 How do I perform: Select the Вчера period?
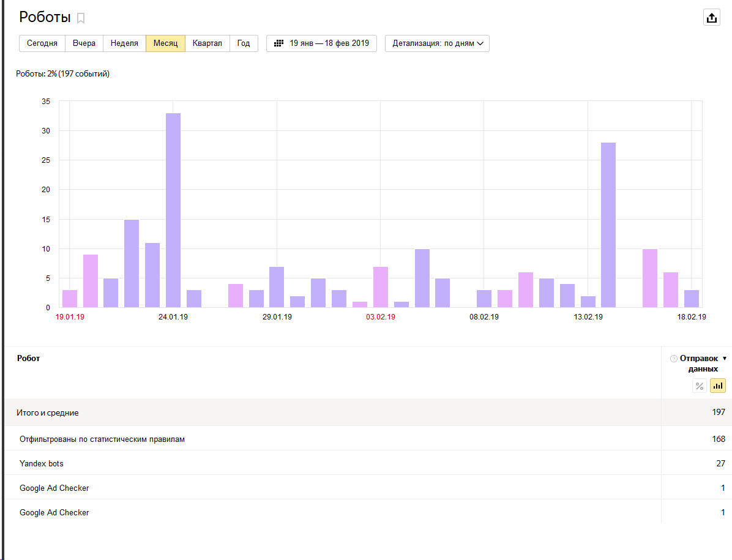click(84, 43)
